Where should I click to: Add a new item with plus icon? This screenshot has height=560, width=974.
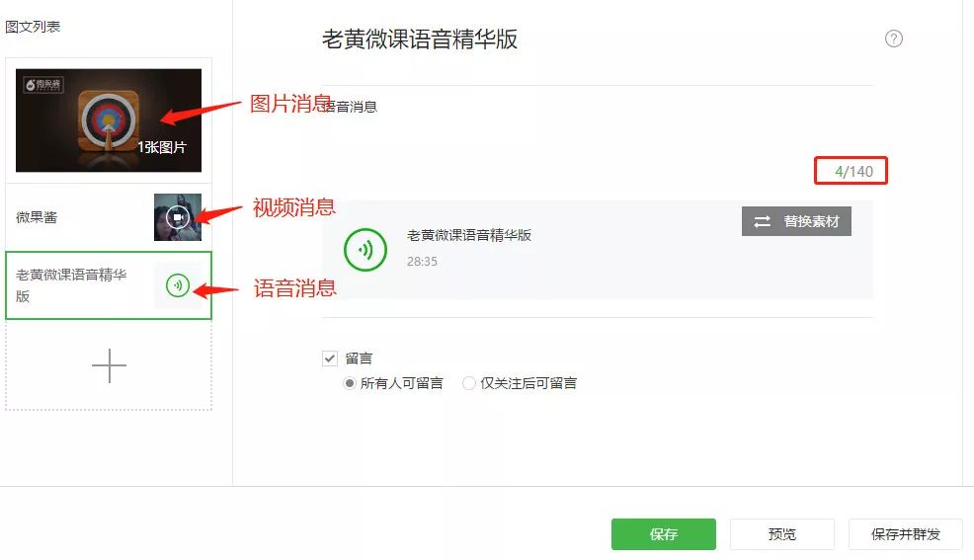coord(109,365)
